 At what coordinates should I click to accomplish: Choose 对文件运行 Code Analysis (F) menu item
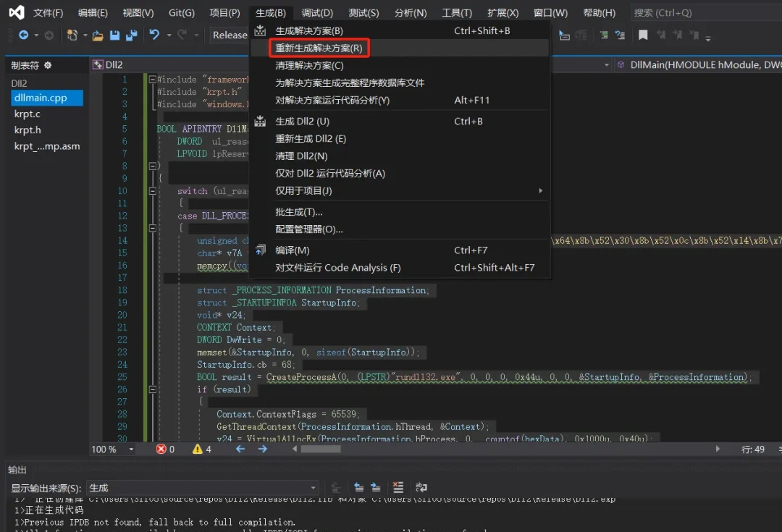click(x=400, y=268)
